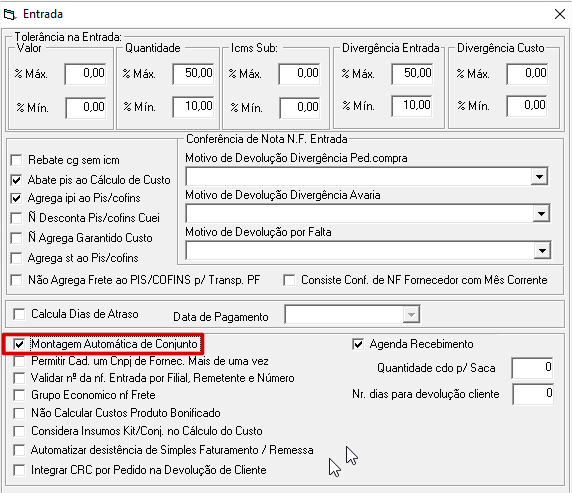Image resolution: width=572 pixels, height=493 pixels.
Task: Check Validar nº da nf. Entrada por Filial
Action: click(19, 378)
